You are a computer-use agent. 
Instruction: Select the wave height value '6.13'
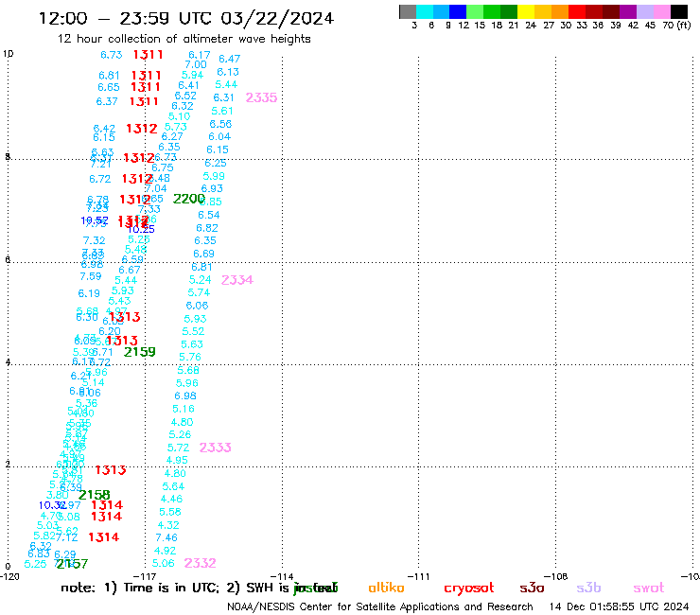(x=228, y=72)
